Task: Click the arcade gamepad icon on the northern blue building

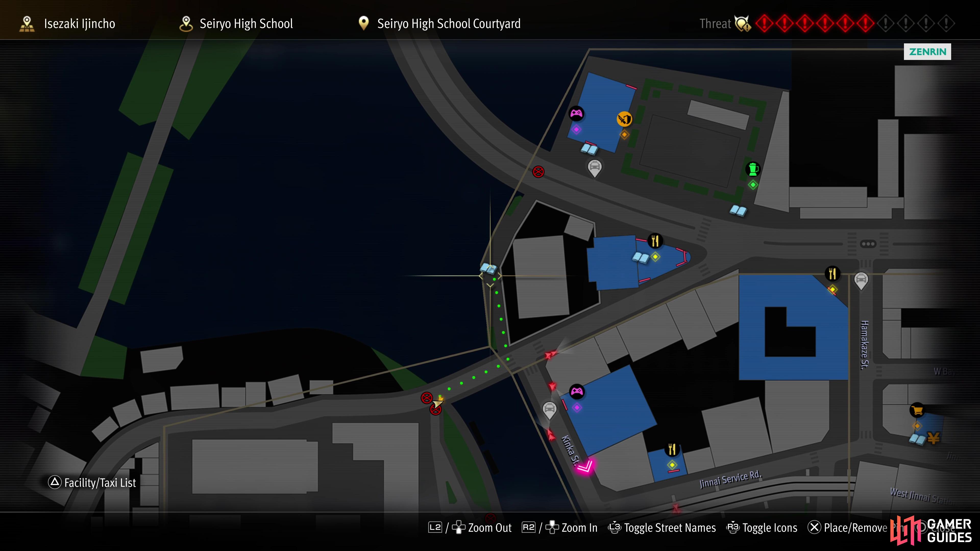Action: click(x=576, y=113)
